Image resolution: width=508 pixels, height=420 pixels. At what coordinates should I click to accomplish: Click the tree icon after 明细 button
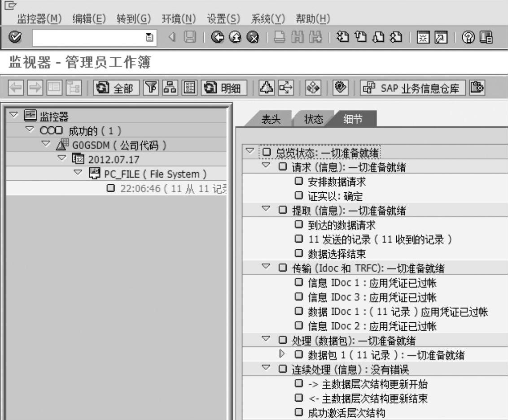pos(266,88)
